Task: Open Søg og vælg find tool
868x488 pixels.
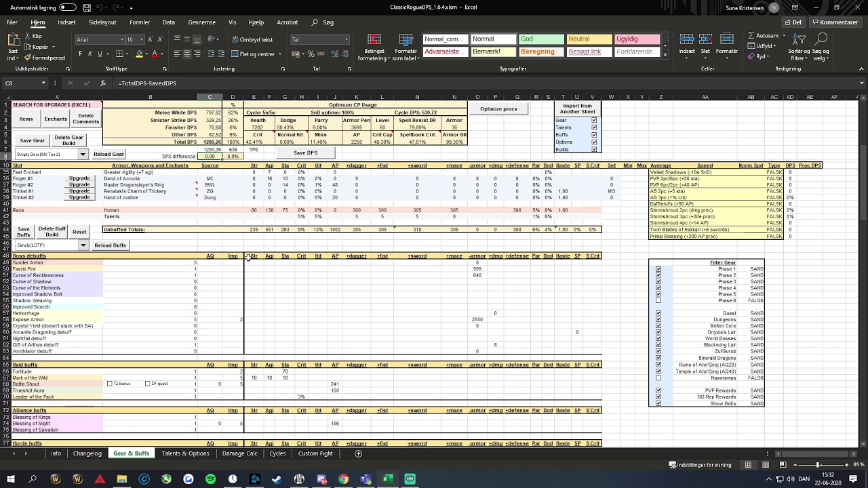Action: (821, 47)
